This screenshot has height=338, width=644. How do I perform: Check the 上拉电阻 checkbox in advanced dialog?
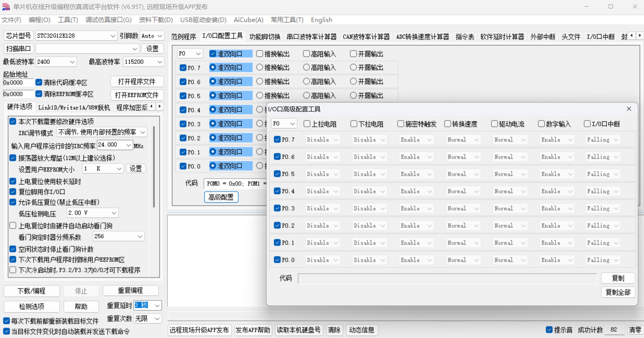307,124
